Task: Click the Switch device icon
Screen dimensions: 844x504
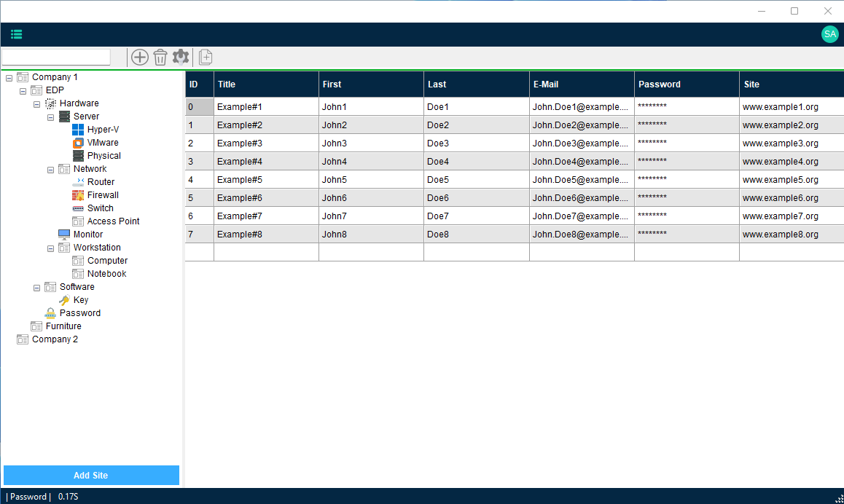Action: click(78, 208)
